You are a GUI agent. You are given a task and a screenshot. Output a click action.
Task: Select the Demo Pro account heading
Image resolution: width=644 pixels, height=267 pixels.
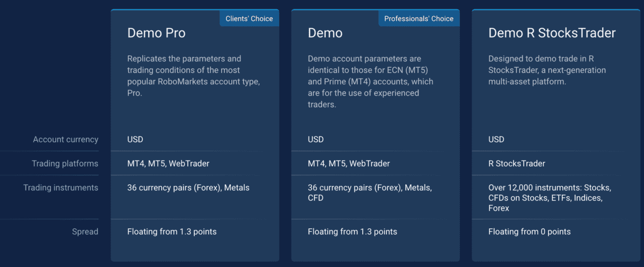156,33
